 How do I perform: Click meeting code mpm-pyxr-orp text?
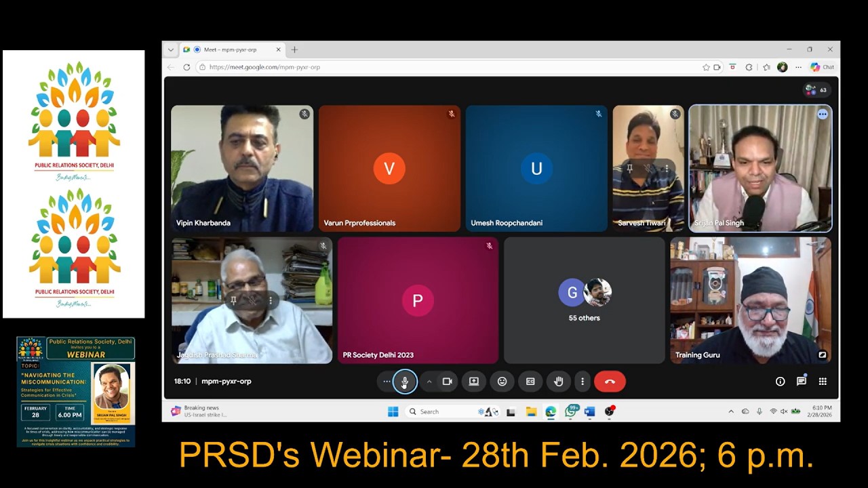(226, 382)
